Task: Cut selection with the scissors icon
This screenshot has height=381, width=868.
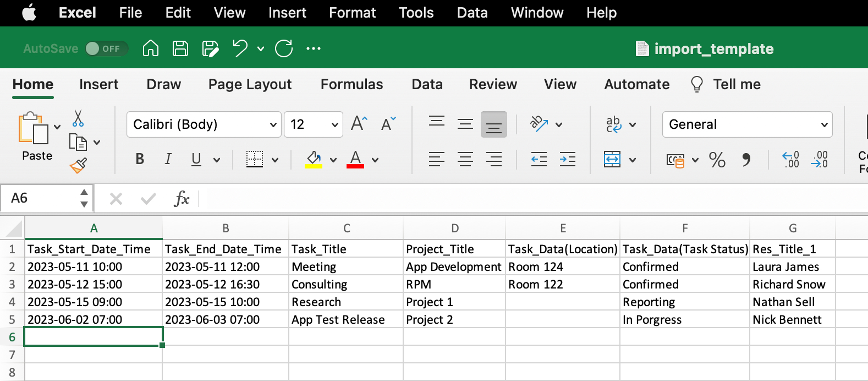Action: click(x=78, y=118)
